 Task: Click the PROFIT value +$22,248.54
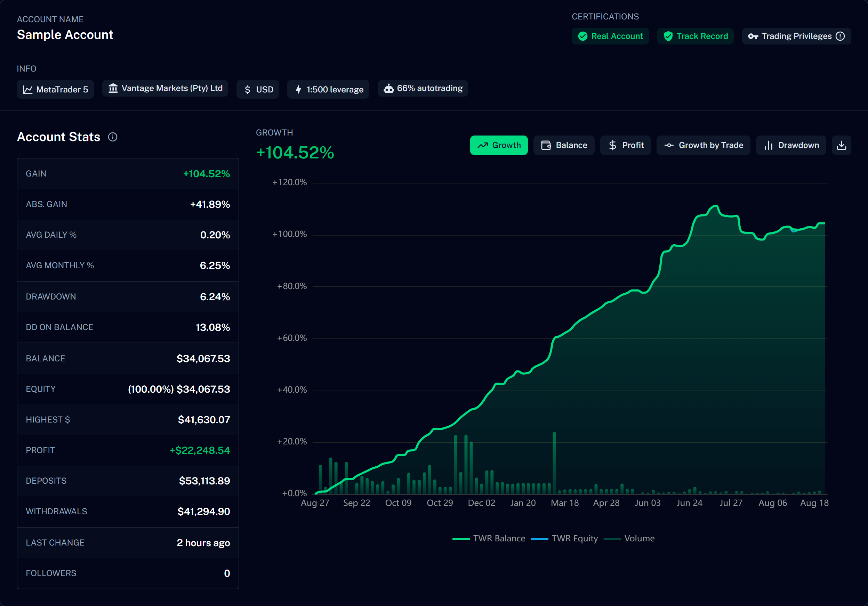[x=200, y=450]
